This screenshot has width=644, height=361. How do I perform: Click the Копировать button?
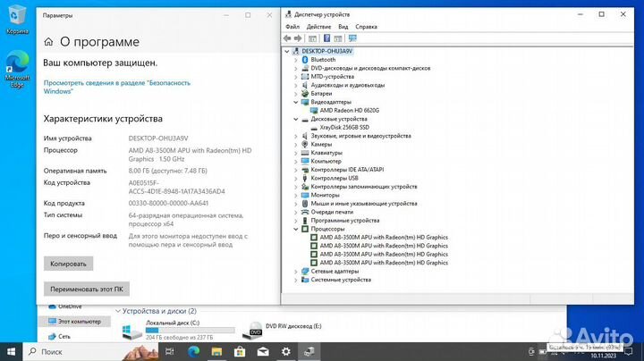(x=68, y=264)
